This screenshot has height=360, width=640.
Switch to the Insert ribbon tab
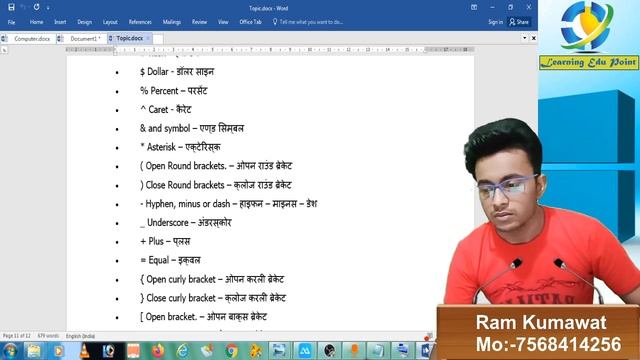click(x=60, y=22)
